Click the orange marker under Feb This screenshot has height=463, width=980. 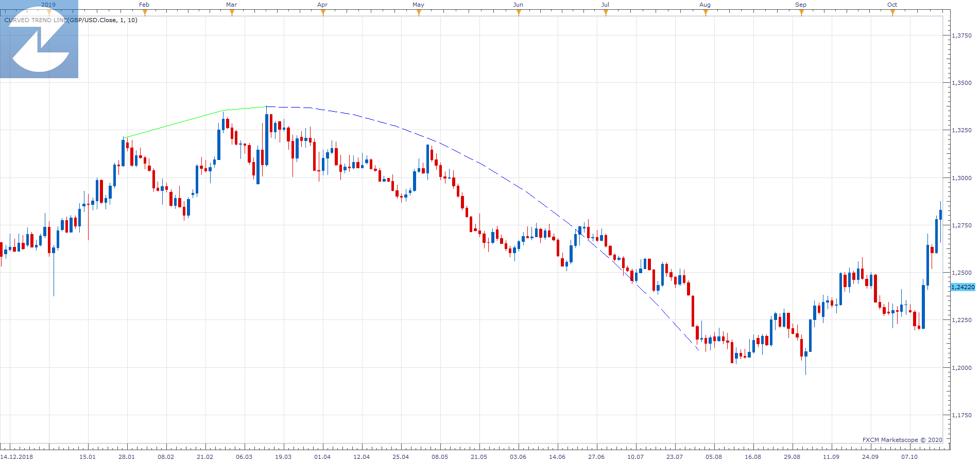click(x=145, y=12)
